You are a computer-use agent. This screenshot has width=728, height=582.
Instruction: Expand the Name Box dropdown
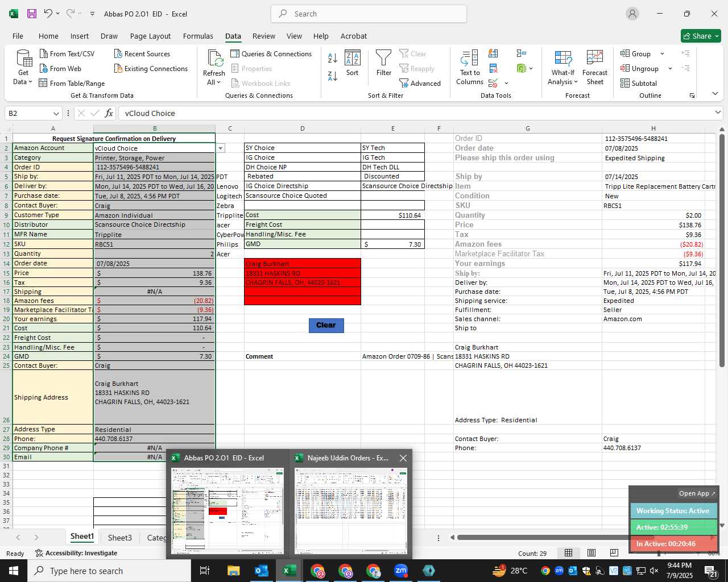[x=56, y=113]
